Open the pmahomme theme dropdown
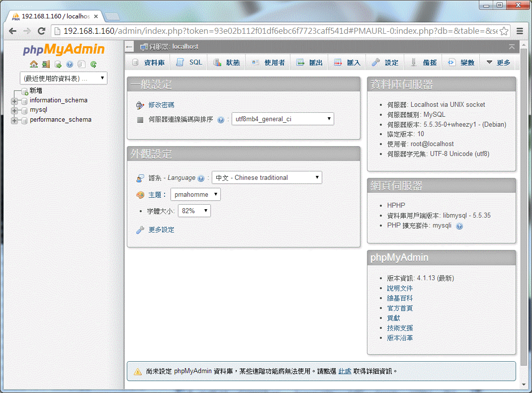 pyautogui.click(x=195, y=195)
